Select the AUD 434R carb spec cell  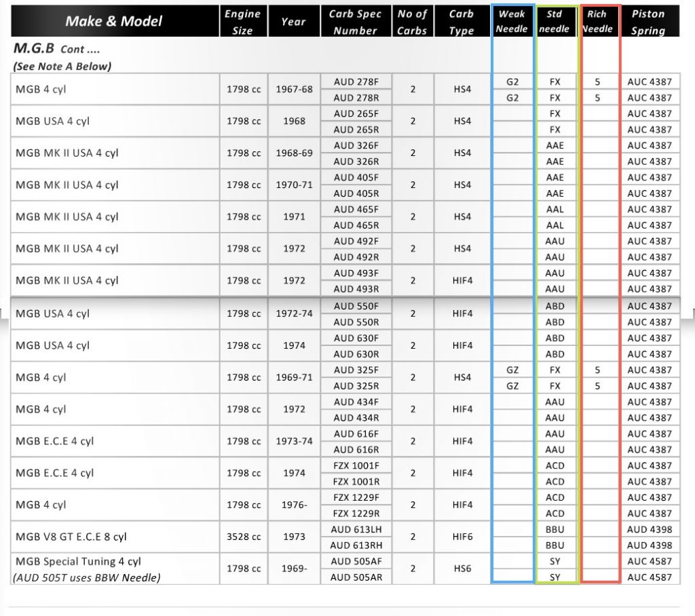pos(356,418)
